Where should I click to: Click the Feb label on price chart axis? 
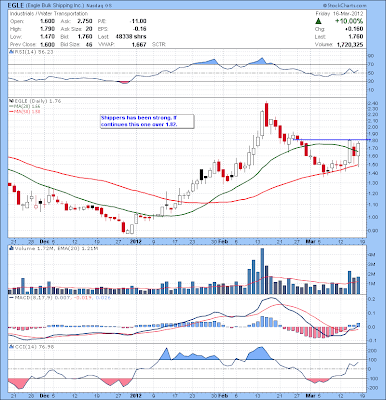click(x=223, y=241)
